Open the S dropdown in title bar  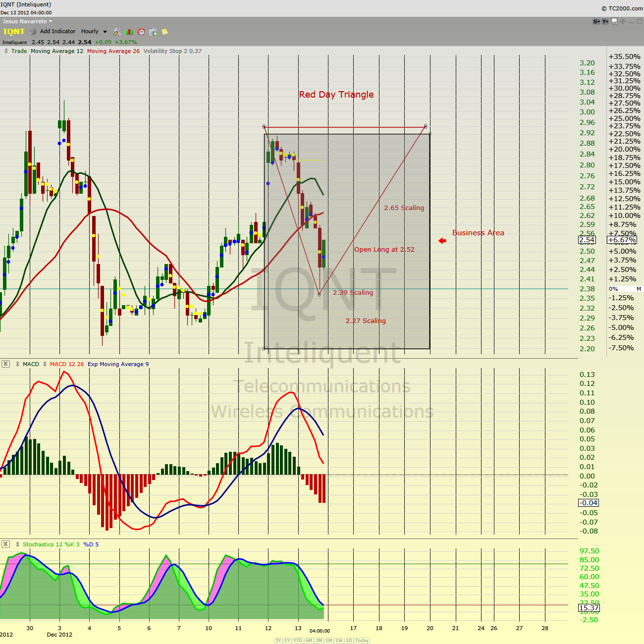[596, 21]
